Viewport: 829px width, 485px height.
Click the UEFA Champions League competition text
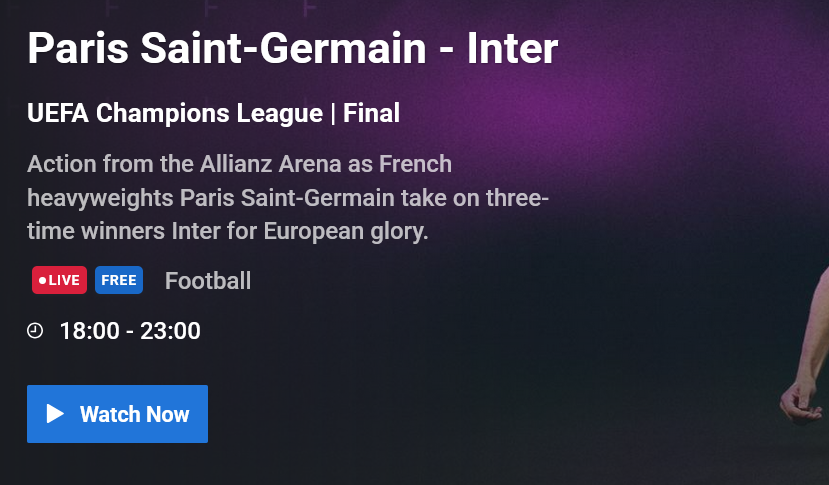pyautogui.click(x=175, y=113)
